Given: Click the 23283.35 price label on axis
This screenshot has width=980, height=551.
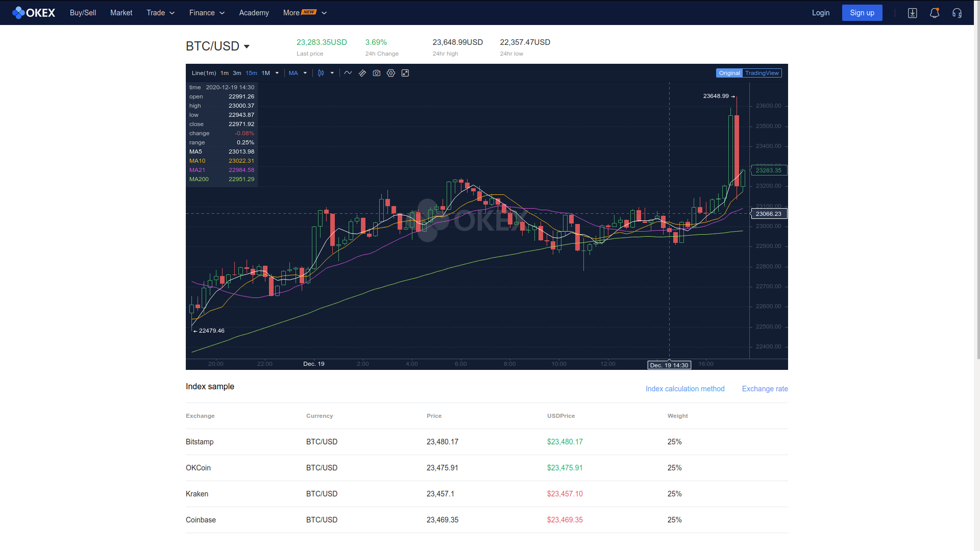Looking at the screenshot, I should click(x=769, y=170).
